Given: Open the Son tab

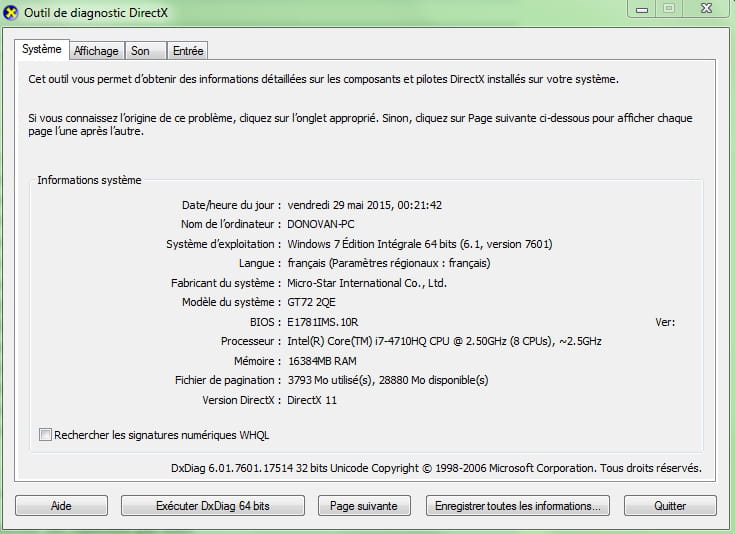Looking at the screenshot, I should point(145,51).
